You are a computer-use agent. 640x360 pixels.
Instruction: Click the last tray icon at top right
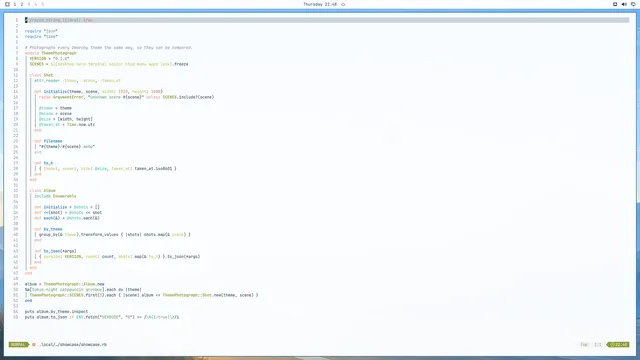(x=633, y=4)
